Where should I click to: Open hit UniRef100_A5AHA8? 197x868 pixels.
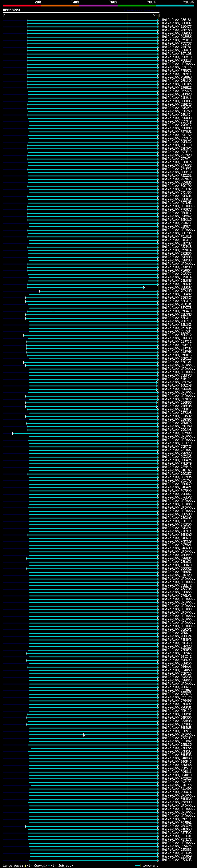(176, 78)
